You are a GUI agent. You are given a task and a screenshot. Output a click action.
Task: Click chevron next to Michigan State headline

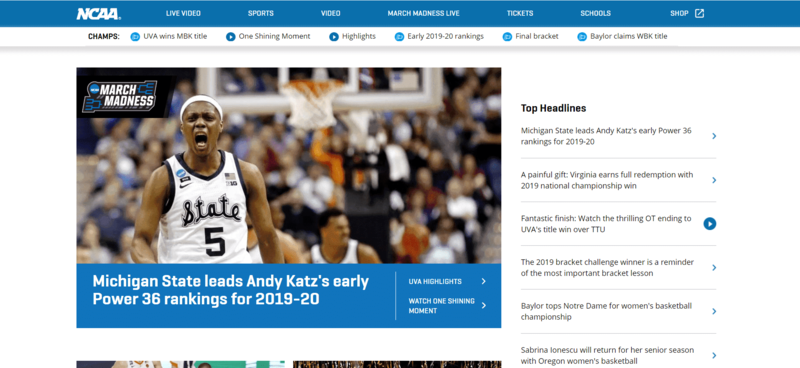[714, 136]
